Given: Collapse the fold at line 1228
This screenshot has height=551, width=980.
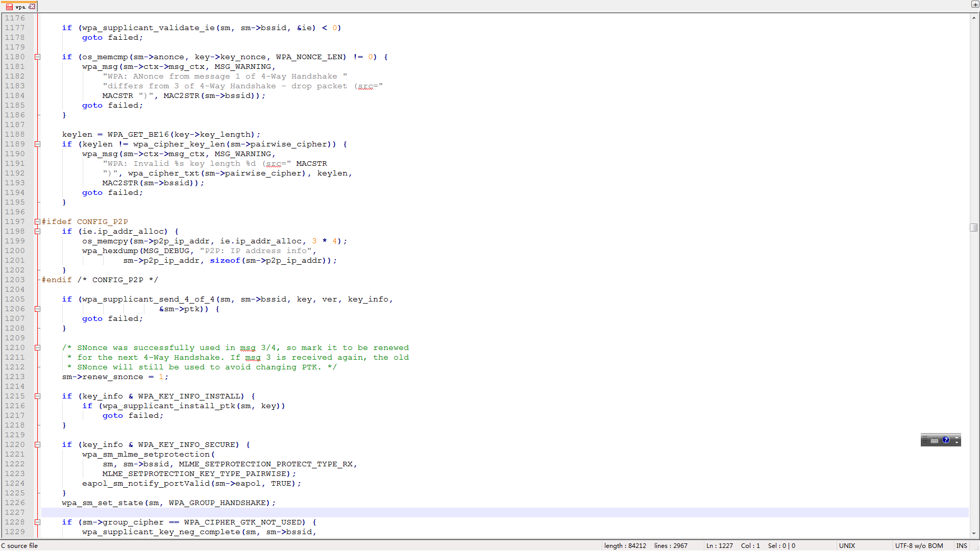Looking at the screenshot, I should pos(37,522).
